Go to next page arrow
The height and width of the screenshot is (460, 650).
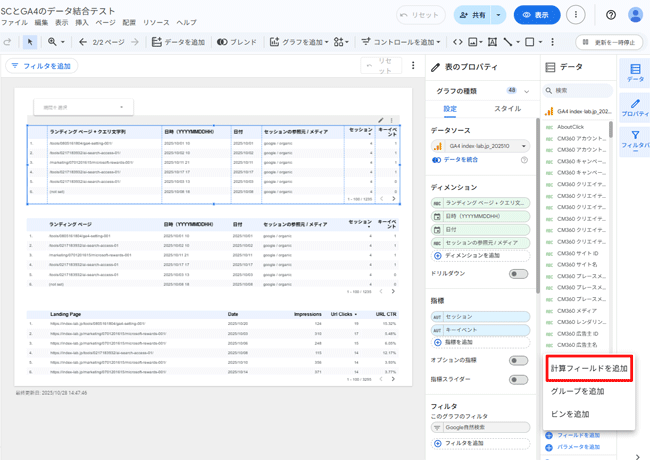coord(135,42)
